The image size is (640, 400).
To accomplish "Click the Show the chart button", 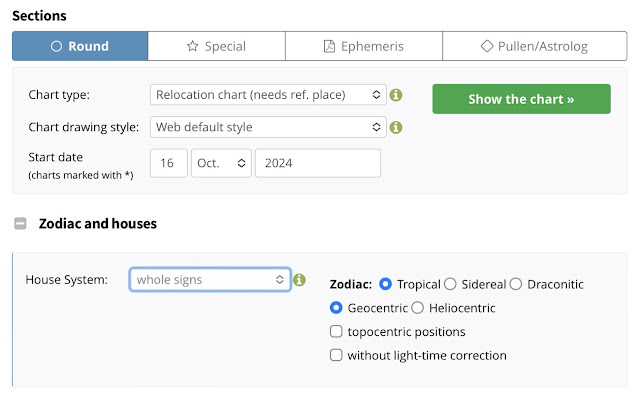I will pos(521,99).
